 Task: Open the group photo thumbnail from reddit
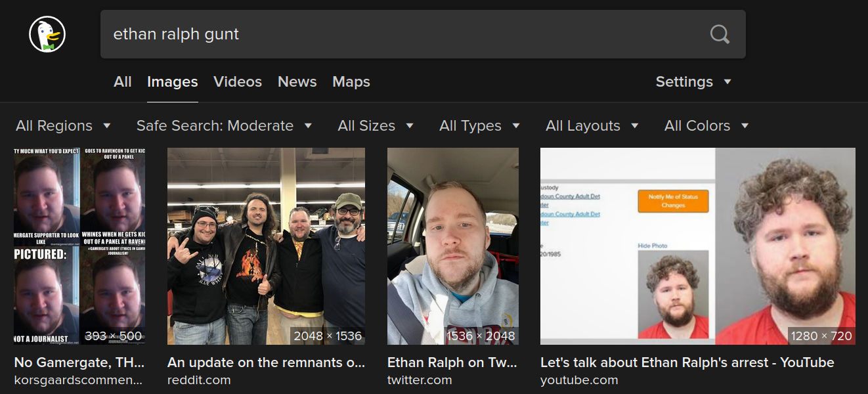pos(266,246)
